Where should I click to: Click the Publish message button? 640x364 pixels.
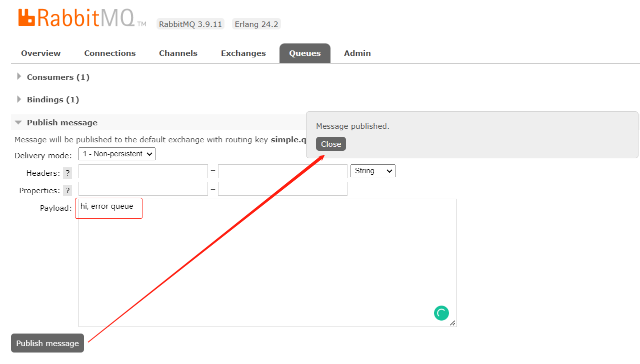pyautogui.click(x=47, y=343)
